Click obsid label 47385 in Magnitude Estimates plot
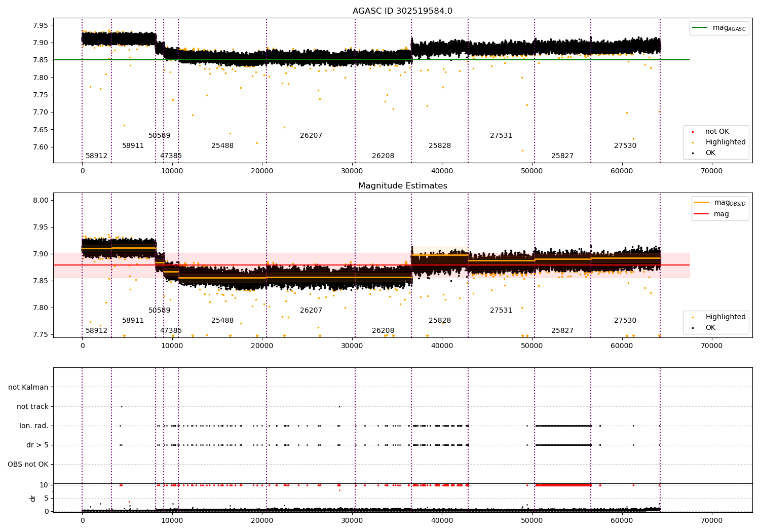The image size is (760, 532). tap(171, 331)
